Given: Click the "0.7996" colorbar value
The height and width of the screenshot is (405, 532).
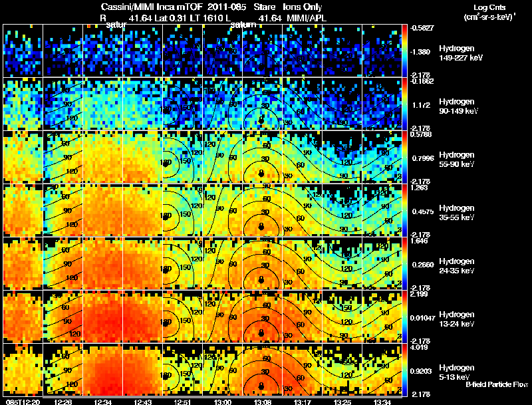Looking at the screenshot, I should (422, 158).
